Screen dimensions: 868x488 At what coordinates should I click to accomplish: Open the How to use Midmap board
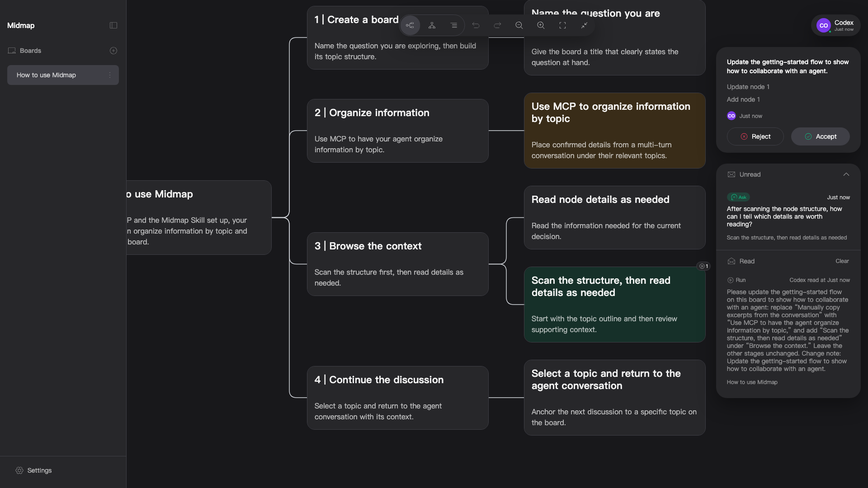pos(63,75)
